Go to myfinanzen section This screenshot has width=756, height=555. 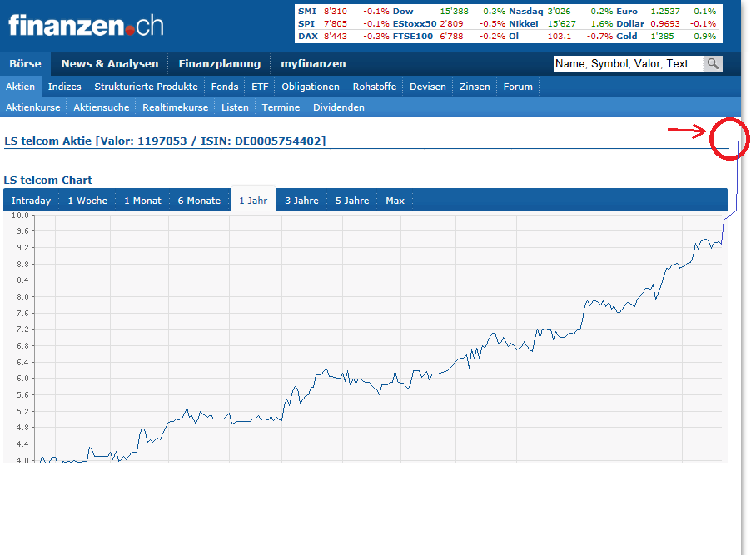click(313, 64)
